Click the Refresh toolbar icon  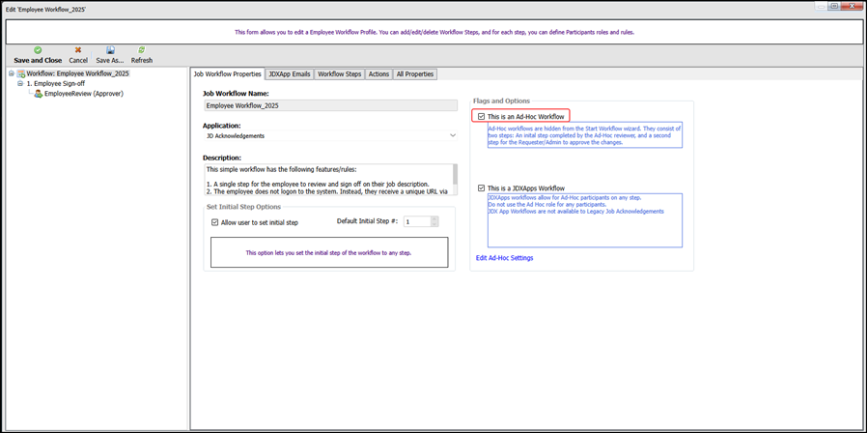(142, 50)
